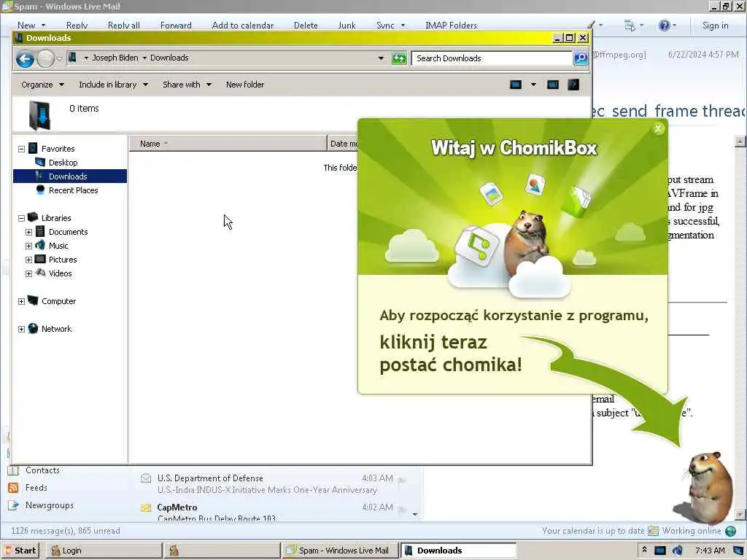Screen dimensions: 747x560
Task: Select Recent Places in Favorites
Action: tap(73, 190)
